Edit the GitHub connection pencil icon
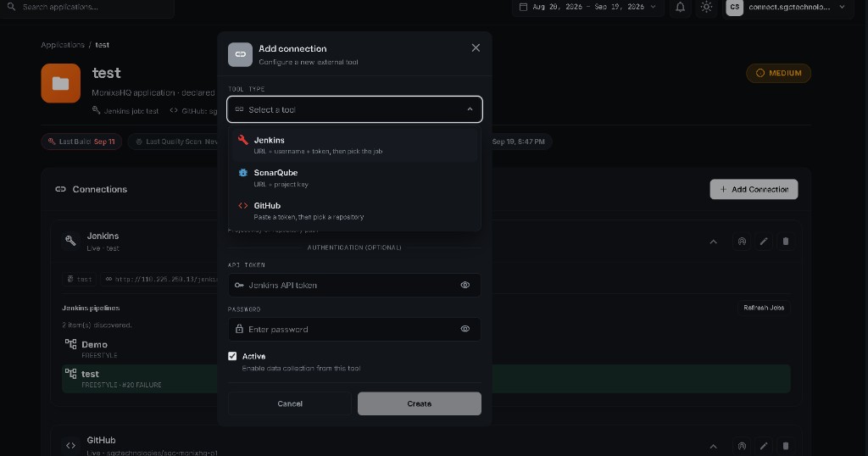This screenshot has height=456, width=868. pyautogui.click(x=764, y=446)
